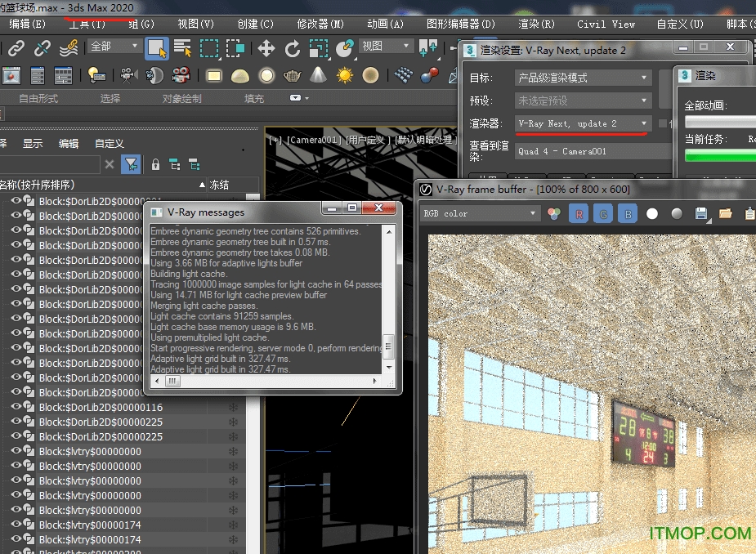The height and width of the screenshot is (554, 756).
Task: Click the V-Ray IES cone light icon
Action: (x=318, y=75)
